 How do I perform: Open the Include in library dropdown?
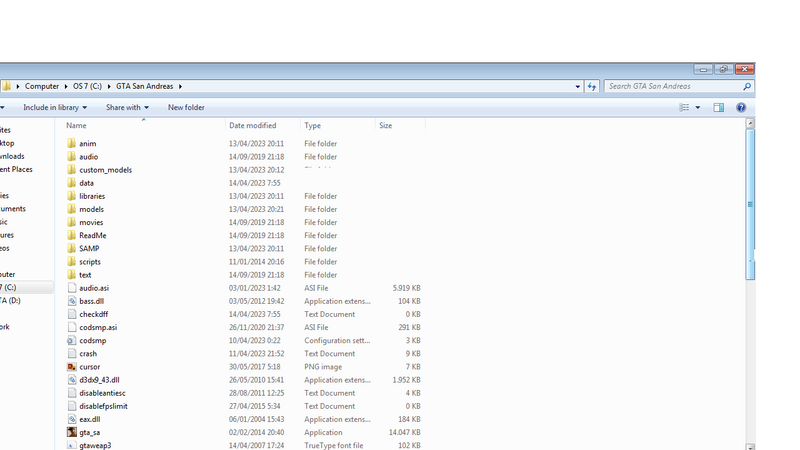55,107
